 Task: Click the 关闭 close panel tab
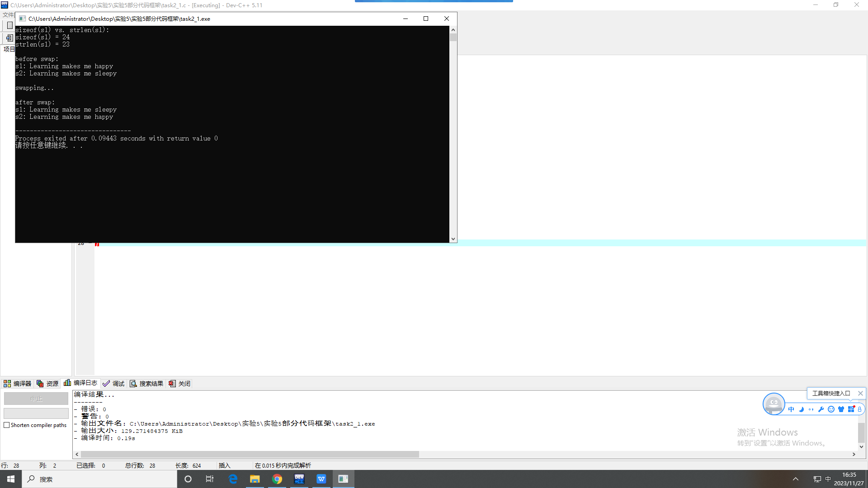(180, 384)
